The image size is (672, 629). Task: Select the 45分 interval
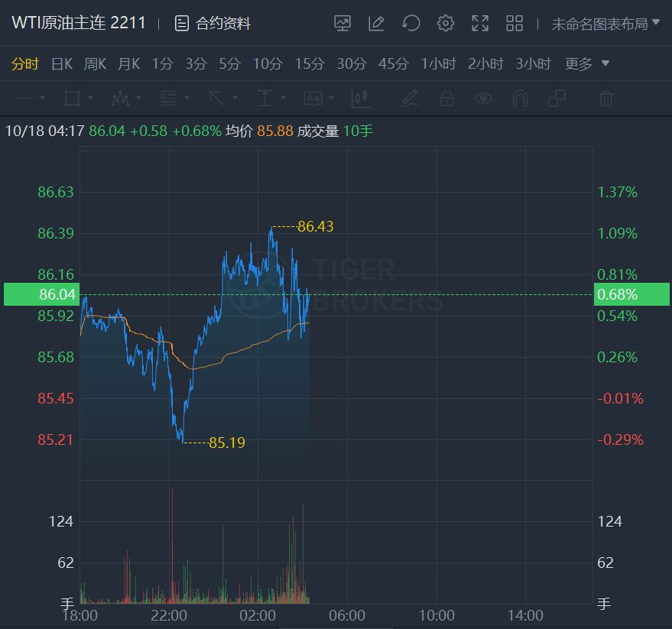(394, 64)
